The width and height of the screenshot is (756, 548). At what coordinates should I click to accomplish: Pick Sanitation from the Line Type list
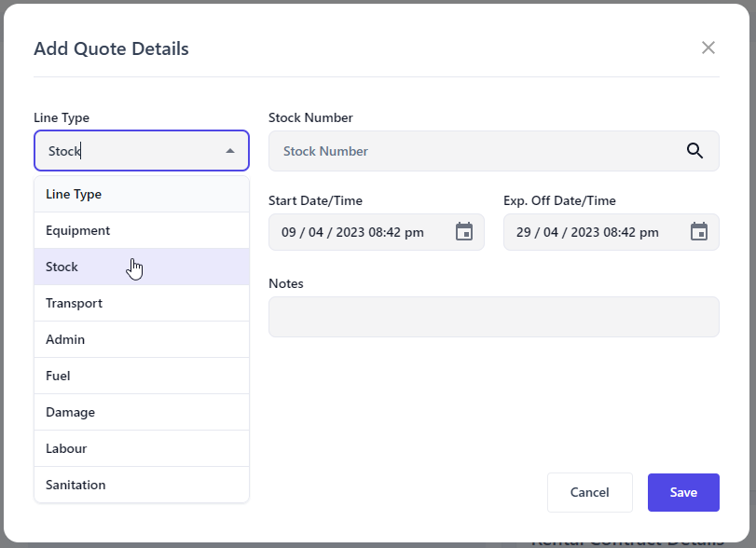tap(76, 485)
